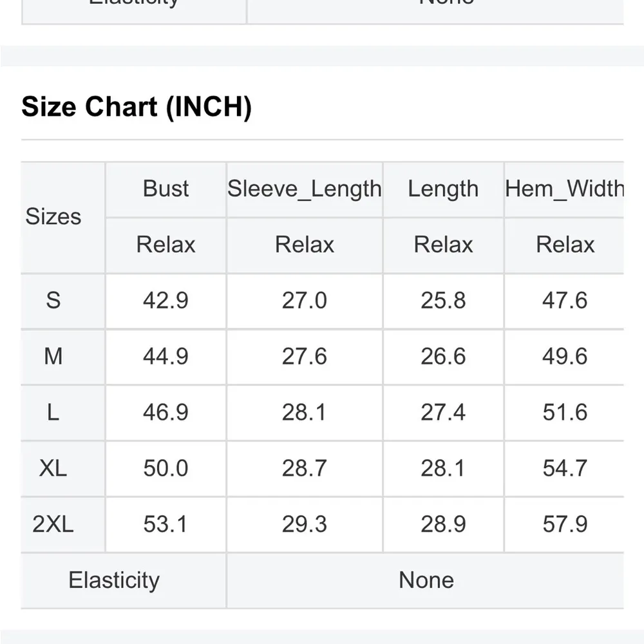Screen dimensions: 644x644
Task: Select the None value beside bottom Elasticity
Action: click(x=426, y=580)
